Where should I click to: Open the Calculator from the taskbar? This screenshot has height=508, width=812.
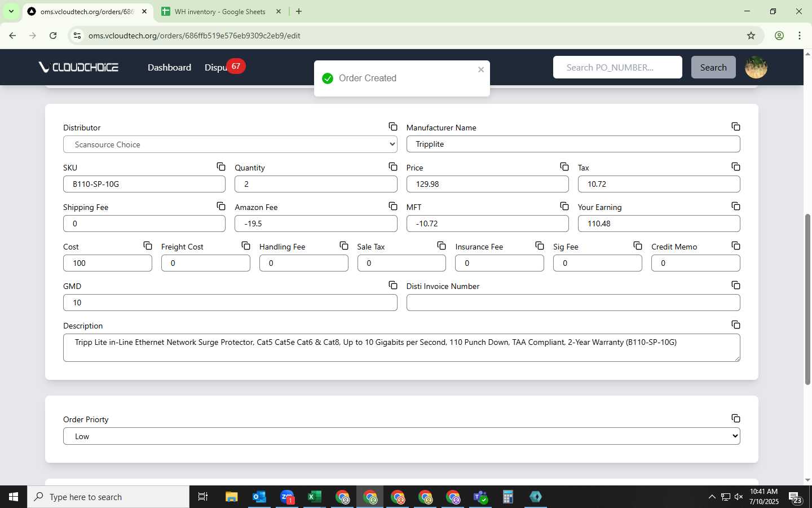coord(508,497)
